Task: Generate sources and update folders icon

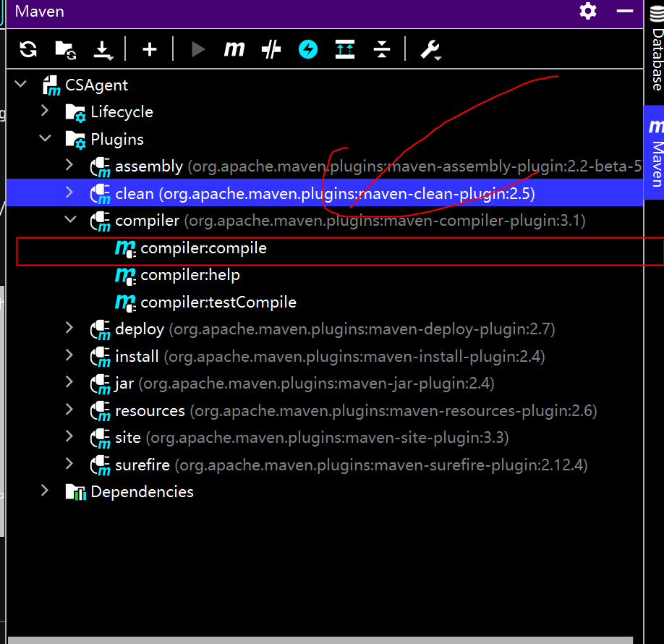Action: coord(65,50)
